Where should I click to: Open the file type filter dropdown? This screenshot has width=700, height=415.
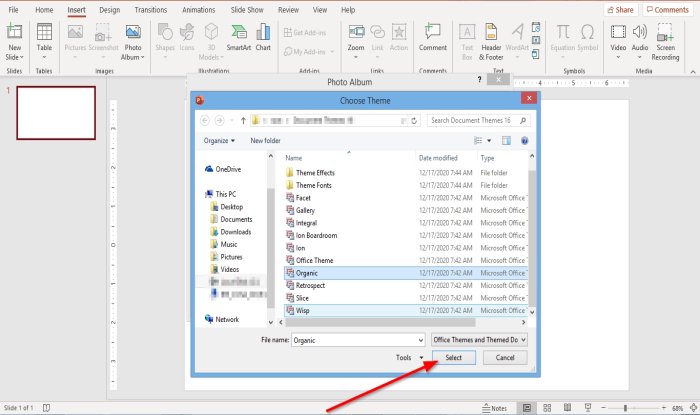[479, 340]
